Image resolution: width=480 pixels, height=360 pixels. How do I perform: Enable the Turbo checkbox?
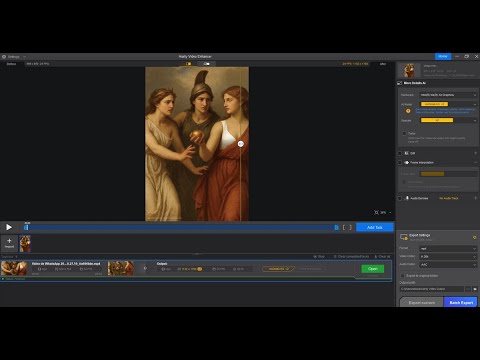[404, 133]
